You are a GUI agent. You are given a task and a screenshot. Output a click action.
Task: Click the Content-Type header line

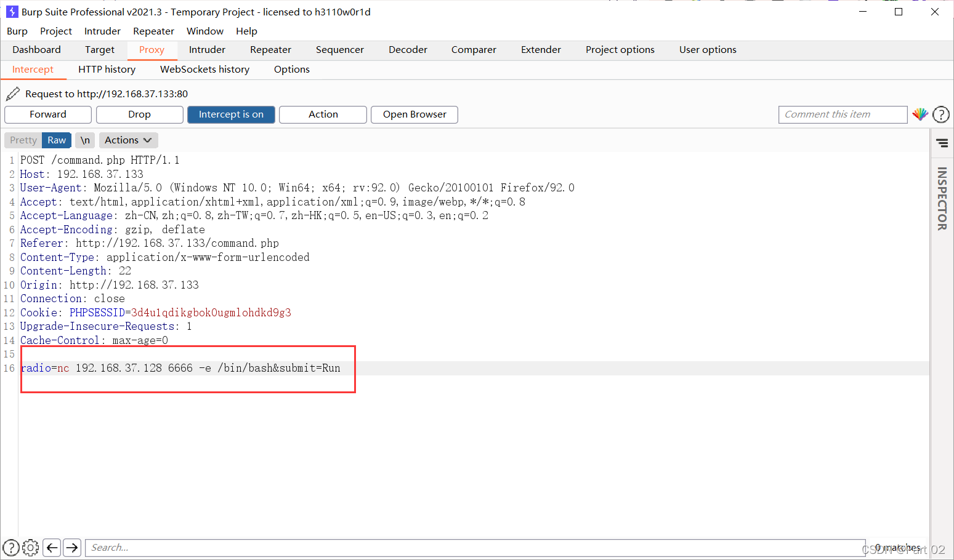tap(164, 257)
